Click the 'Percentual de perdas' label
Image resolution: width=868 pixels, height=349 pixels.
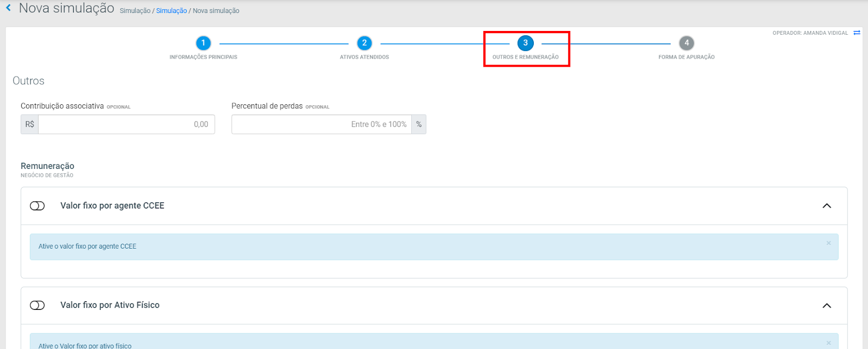pos(267,106)
